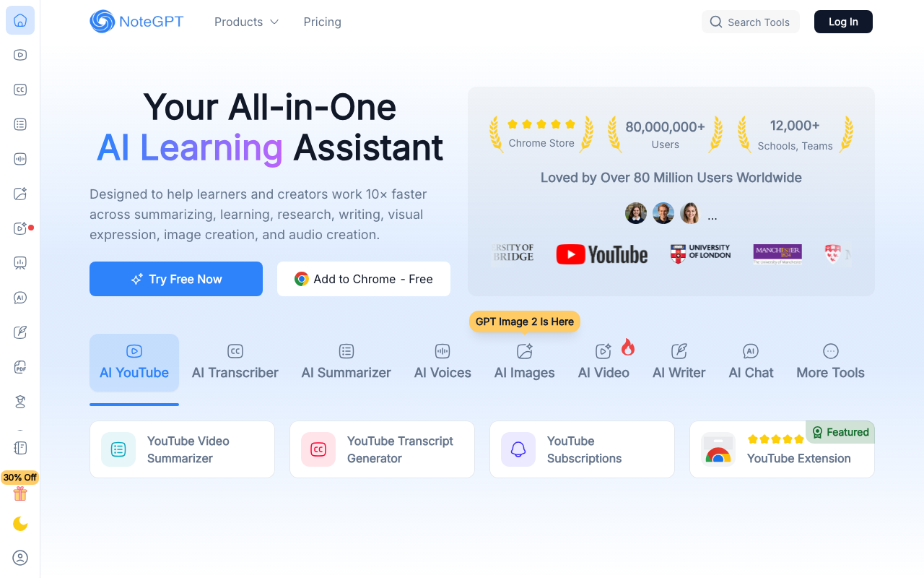Click "Loved by Over 80 Million Users Worldwide"
This screenshot has height=578, width=924.
coord(671,178)
